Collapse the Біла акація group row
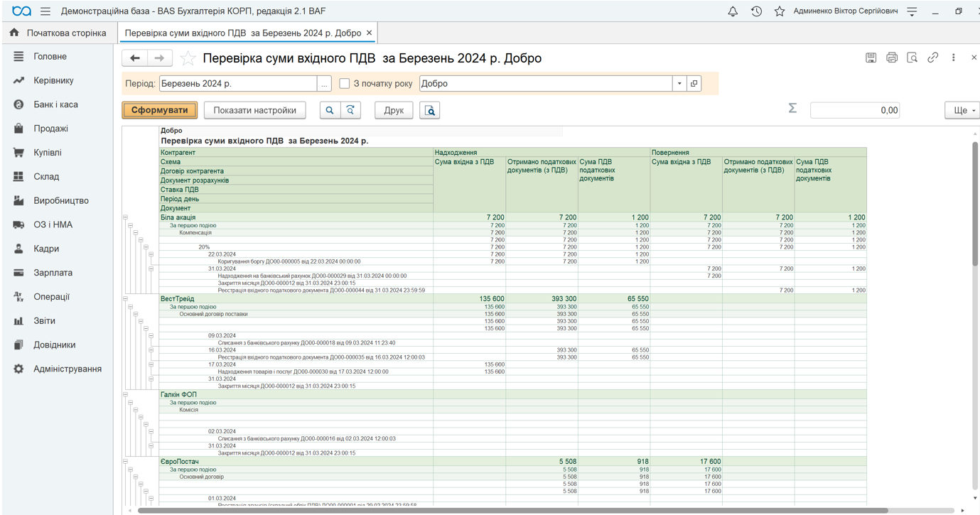980x515 pixels. click(125, 217)
